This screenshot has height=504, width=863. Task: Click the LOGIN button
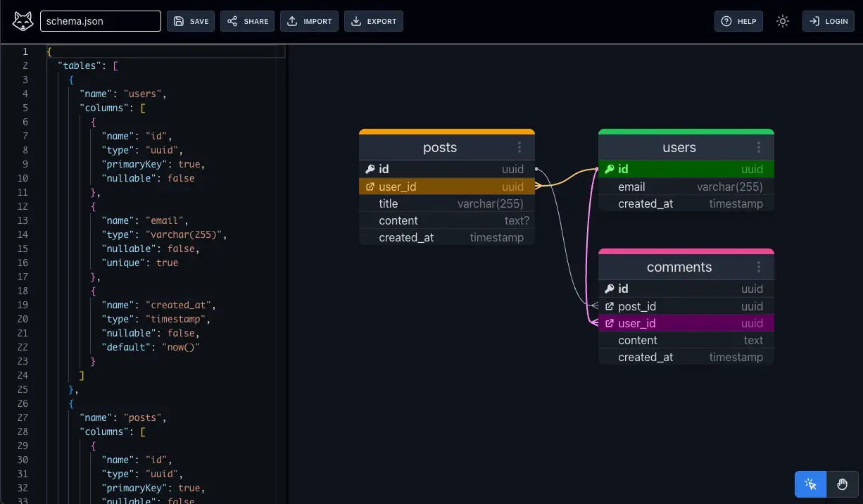click(829, 21)
